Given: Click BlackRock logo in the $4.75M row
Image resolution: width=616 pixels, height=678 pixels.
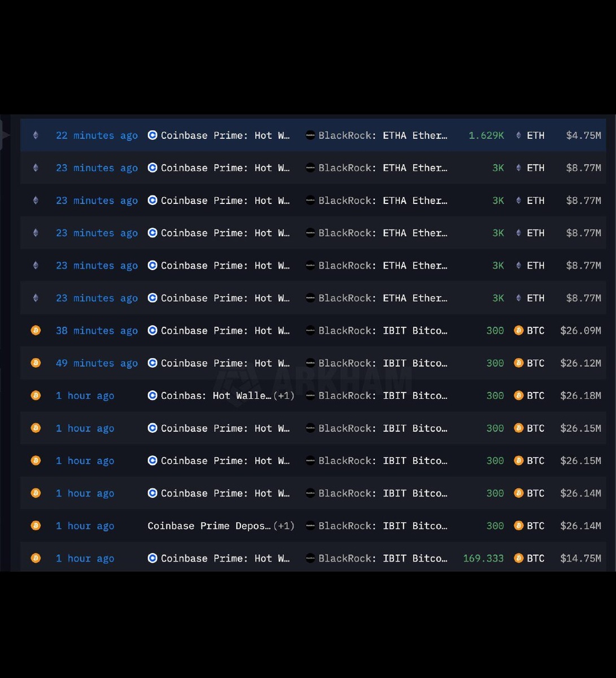Looking at the screenshot, I should pos(310,135).
